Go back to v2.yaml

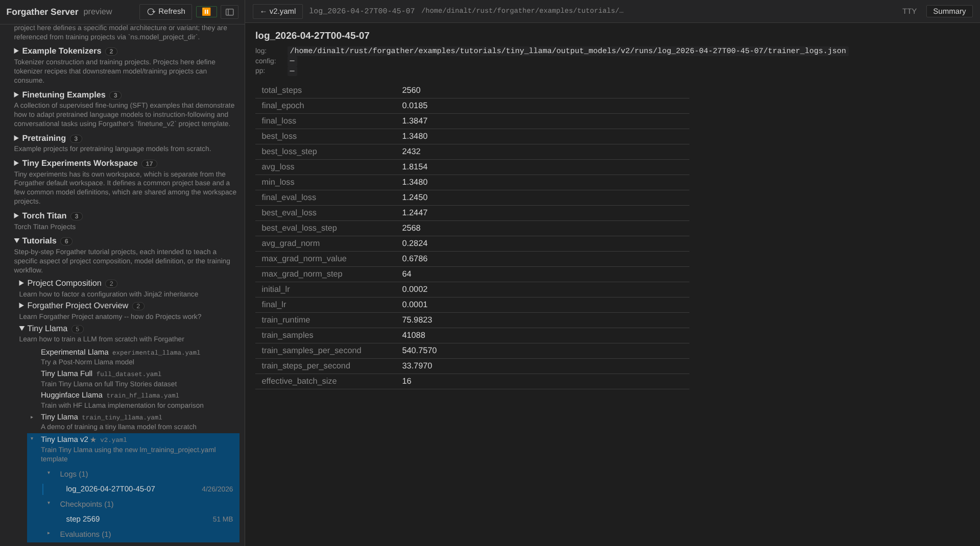pyautogui.click(x=278, y=11)
